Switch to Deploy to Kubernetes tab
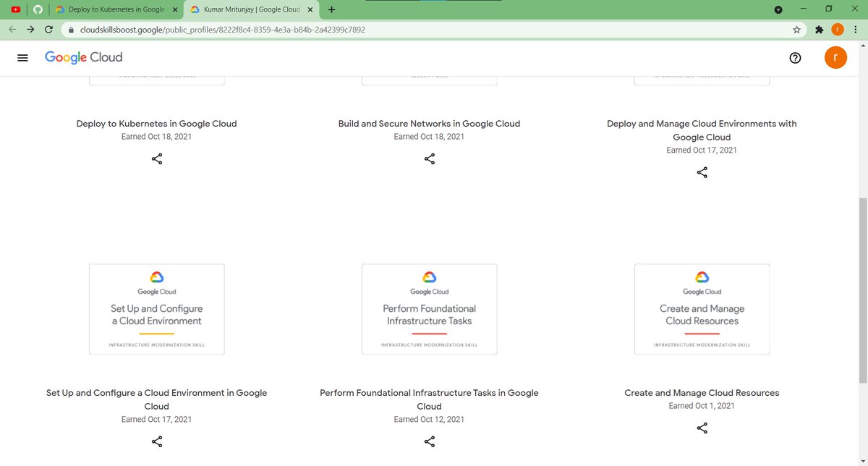The image size is (868, 466). click(x=116, y=9)
